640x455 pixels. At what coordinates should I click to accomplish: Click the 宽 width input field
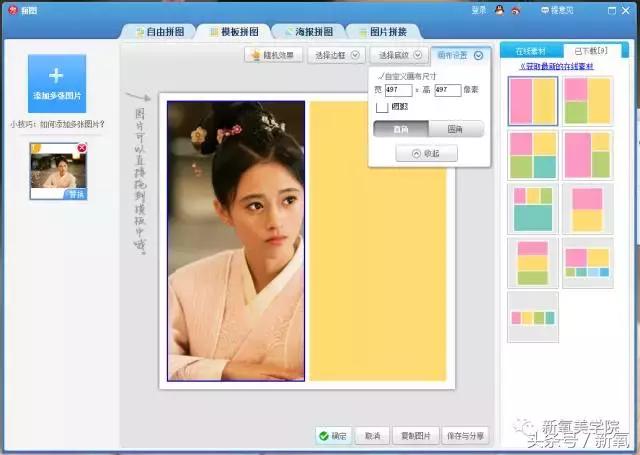click(x=398, y=90)
